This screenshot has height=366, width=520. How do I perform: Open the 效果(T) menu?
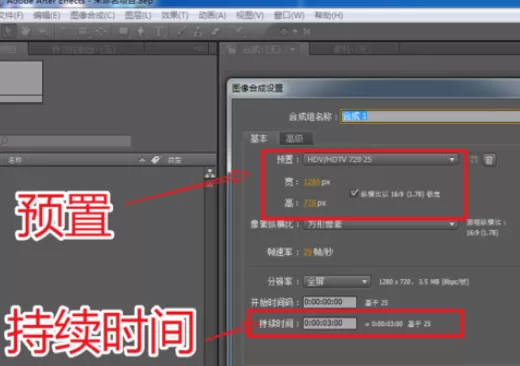[x=175, y=15]
